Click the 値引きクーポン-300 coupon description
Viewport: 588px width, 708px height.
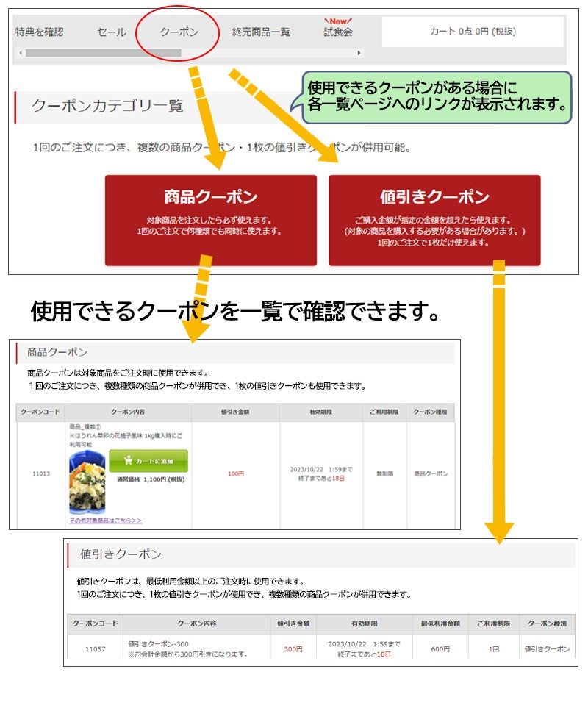(x=158, y=644)
